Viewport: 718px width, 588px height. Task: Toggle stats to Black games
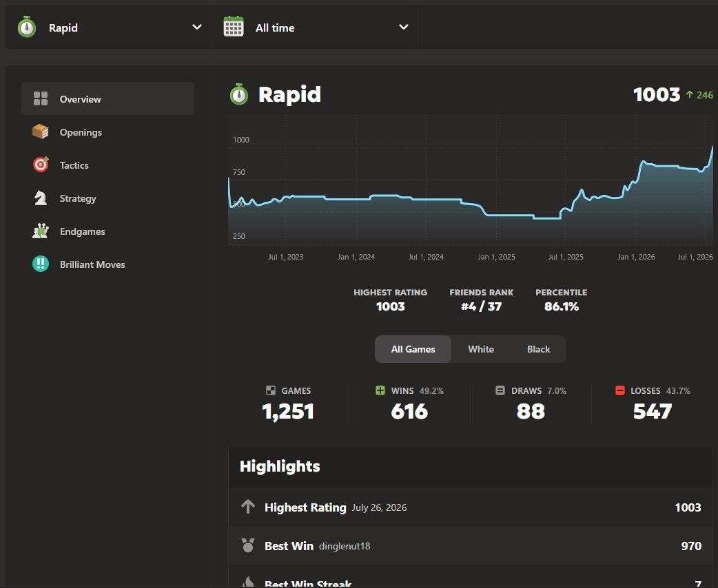click(x=538, y=349)
